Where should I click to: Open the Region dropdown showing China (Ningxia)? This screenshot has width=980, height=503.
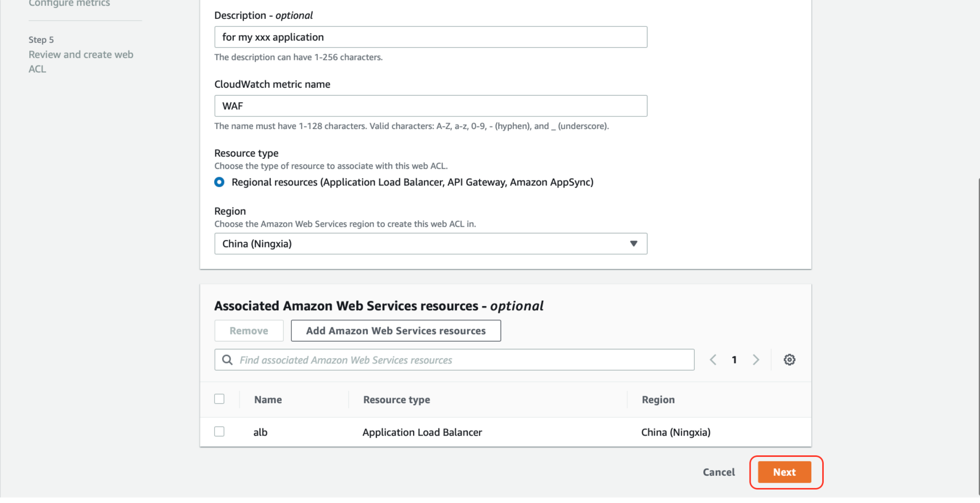(x=430, y=244)
